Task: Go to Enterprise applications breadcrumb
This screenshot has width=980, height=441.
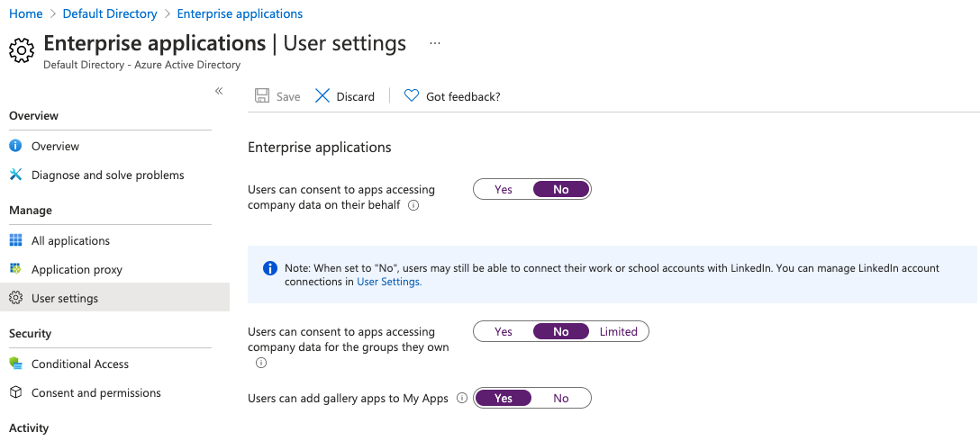Action: [x=240, y=13]
